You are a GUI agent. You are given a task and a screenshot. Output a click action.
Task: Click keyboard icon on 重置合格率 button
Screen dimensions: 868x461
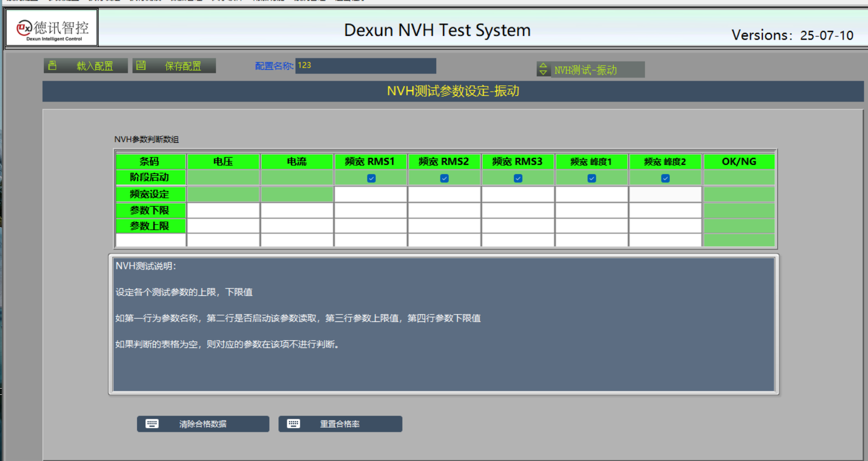click(x=294, y=423)
